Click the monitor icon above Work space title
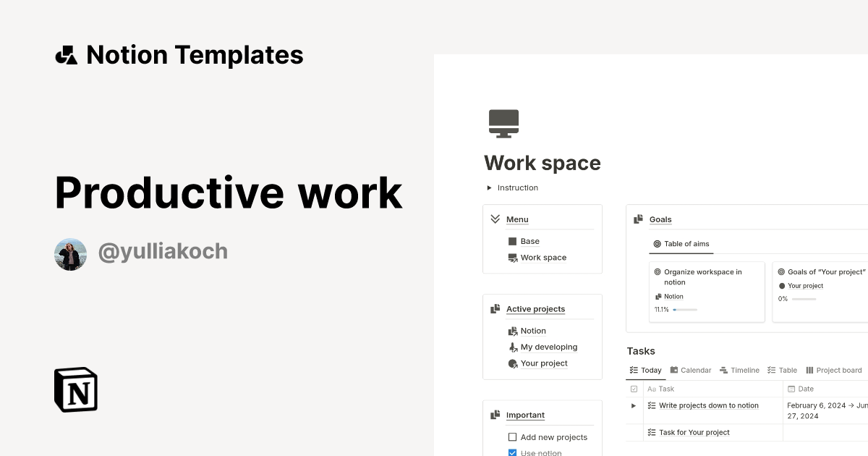Viewport: 868px width, 456px height. 503,122
